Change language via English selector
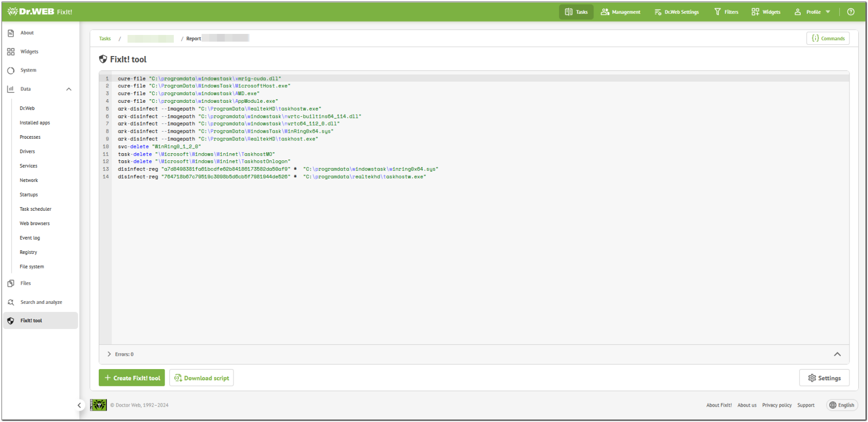This screenshot has width=868, height=422. point(842,405)
